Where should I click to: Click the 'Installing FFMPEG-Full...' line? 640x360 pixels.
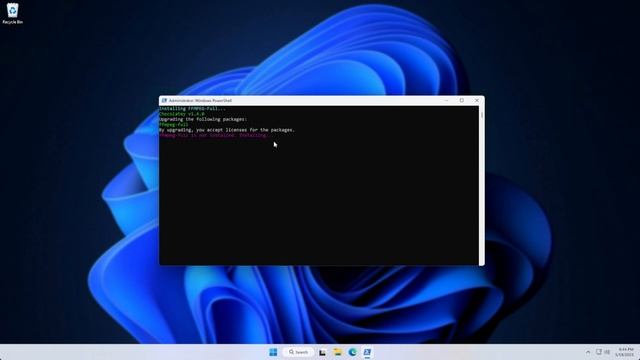point(192,109)
